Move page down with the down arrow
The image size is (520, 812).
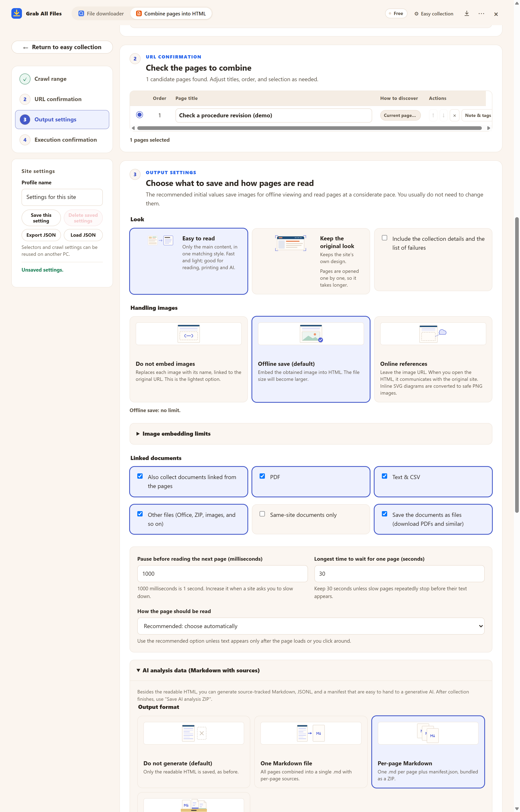pos(443,115)
